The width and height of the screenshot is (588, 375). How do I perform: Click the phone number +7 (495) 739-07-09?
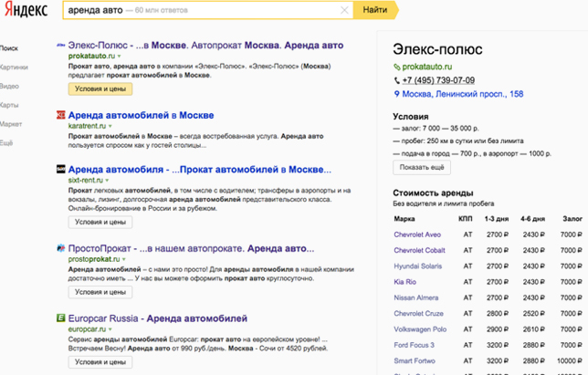click(438, 80)
